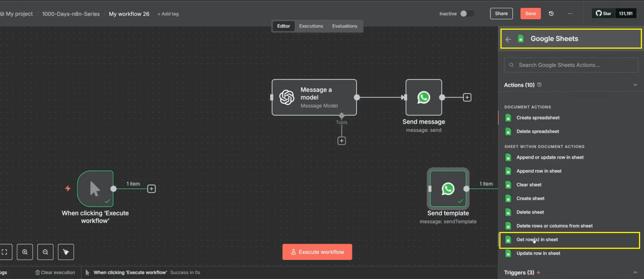Click the workflow history clock icon
Screen dimensions: 644x279
click(551, 13)
